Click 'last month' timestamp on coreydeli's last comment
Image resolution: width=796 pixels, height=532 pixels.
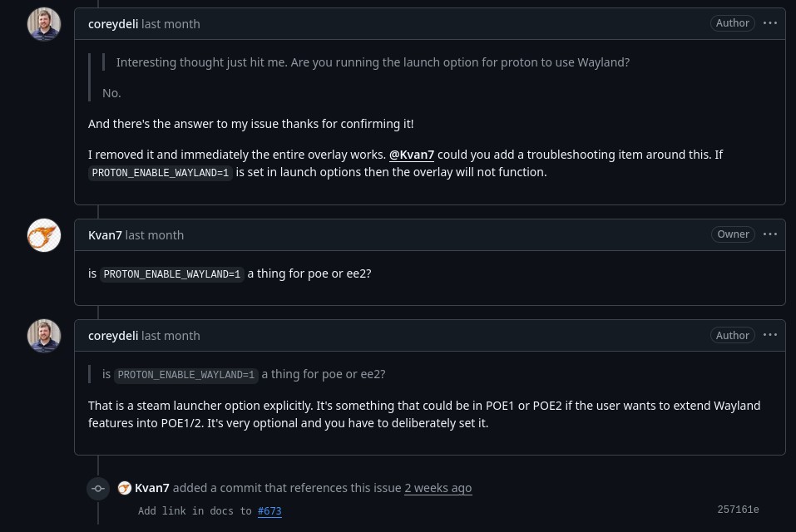(171, 336)
